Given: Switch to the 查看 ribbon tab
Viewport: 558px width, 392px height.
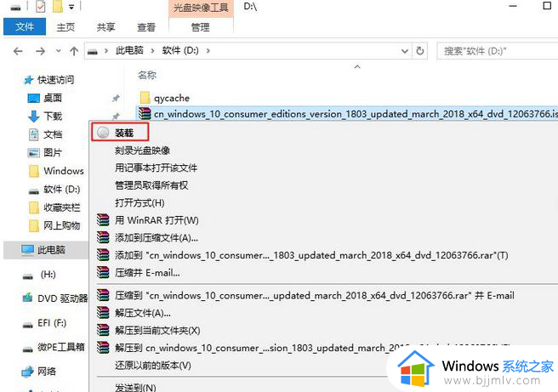Looking at the screenshot, I should point(146,27).
